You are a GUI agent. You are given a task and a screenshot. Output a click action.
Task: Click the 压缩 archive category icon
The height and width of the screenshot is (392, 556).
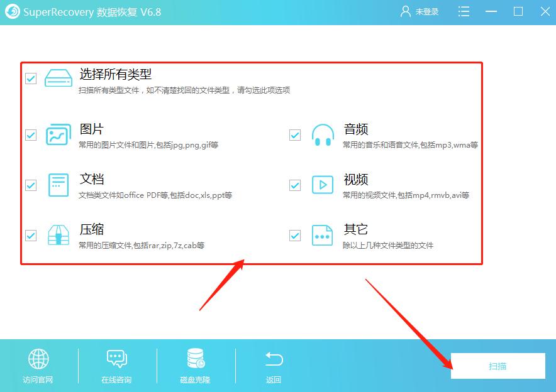58,236
